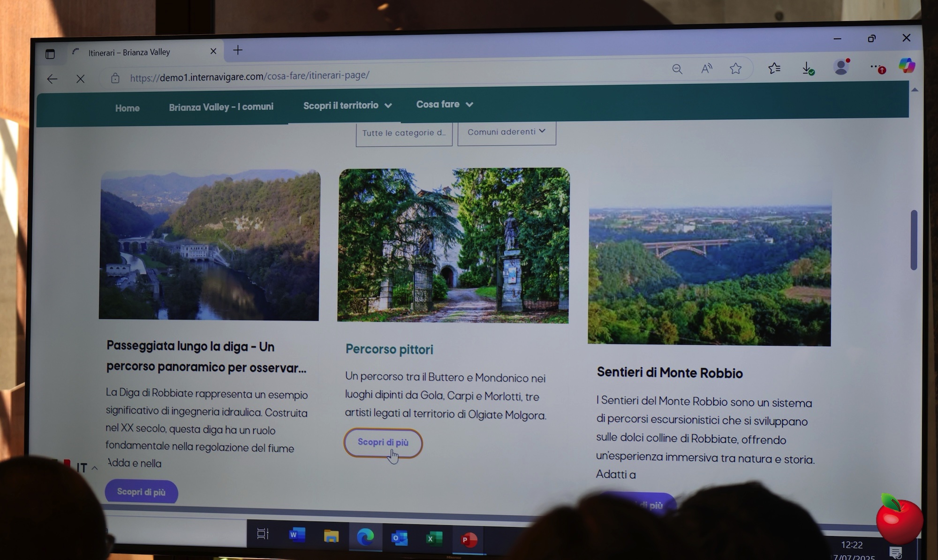Stop loading the page with X button
The image size is (938, 560).
(x=81, y=79)
